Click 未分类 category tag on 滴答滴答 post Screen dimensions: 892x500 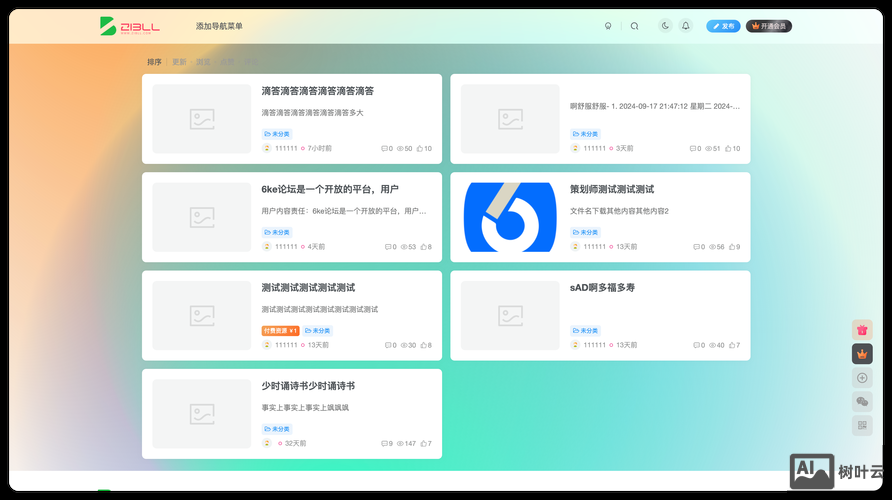click(x=277, y=134)
